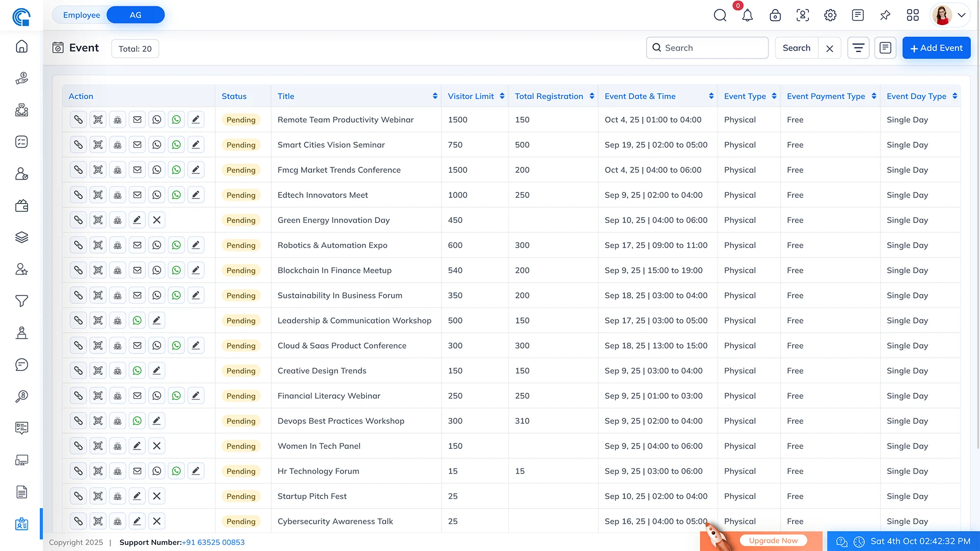
Task: Click green WhatsApp icon for Edtech Innovators Meet
Action: pyautogui.click(x=176, y=195)
